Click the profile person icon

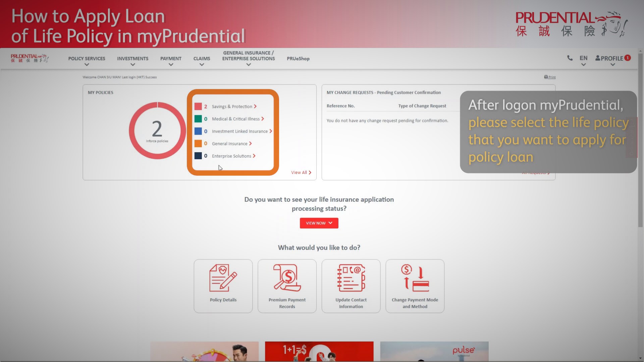click(x=598, y=58)
